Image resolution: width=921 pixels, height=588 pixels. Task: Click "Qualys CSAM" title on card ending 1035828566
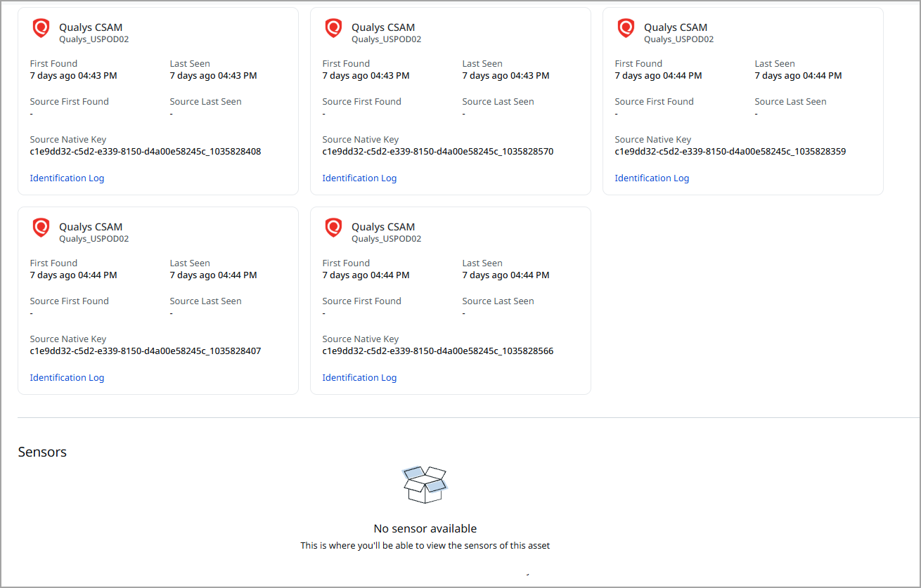(383, 227)
